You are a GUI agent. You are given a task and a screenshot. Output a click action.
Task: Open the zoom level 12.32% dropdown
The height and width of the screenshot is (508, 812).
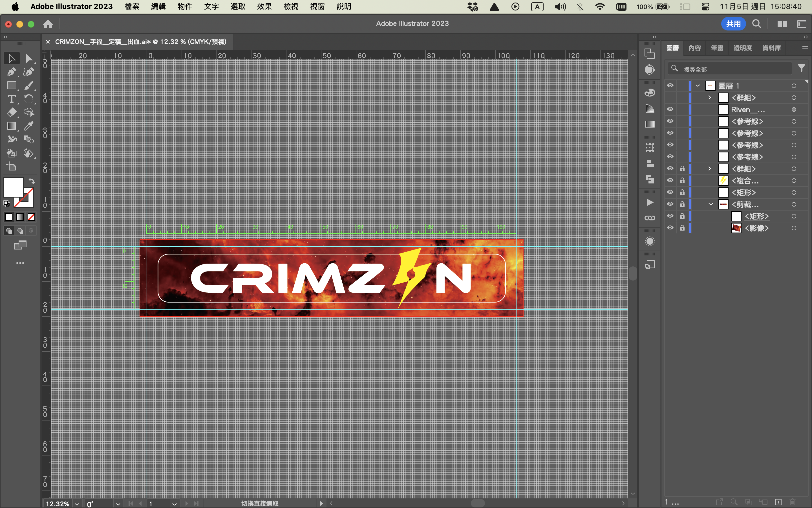[77, 504]
